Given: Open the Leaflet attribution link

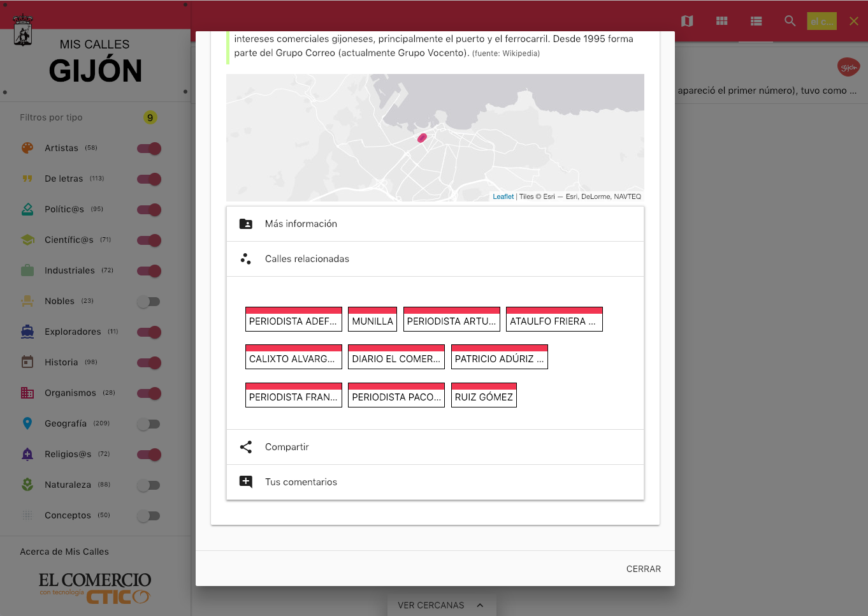Looking at the screenshot, I should coord(503,196).
